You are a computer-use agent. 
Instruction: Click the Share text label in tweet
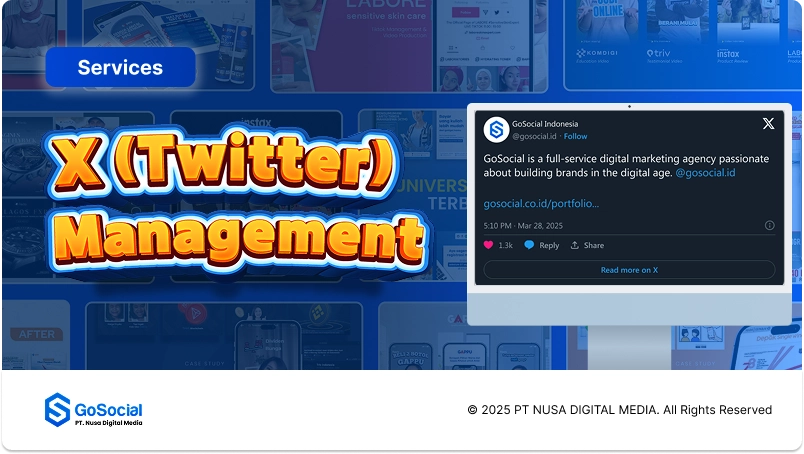point(594,245)
